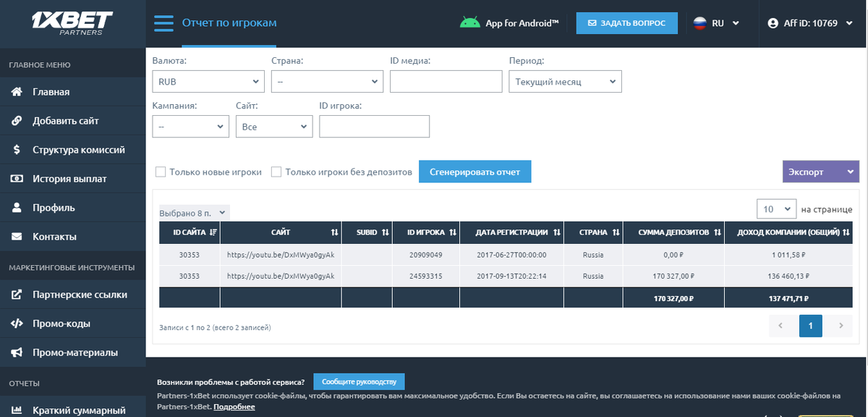Open Профиль menu item
The image size is (868, 417).
pos(72,208)
